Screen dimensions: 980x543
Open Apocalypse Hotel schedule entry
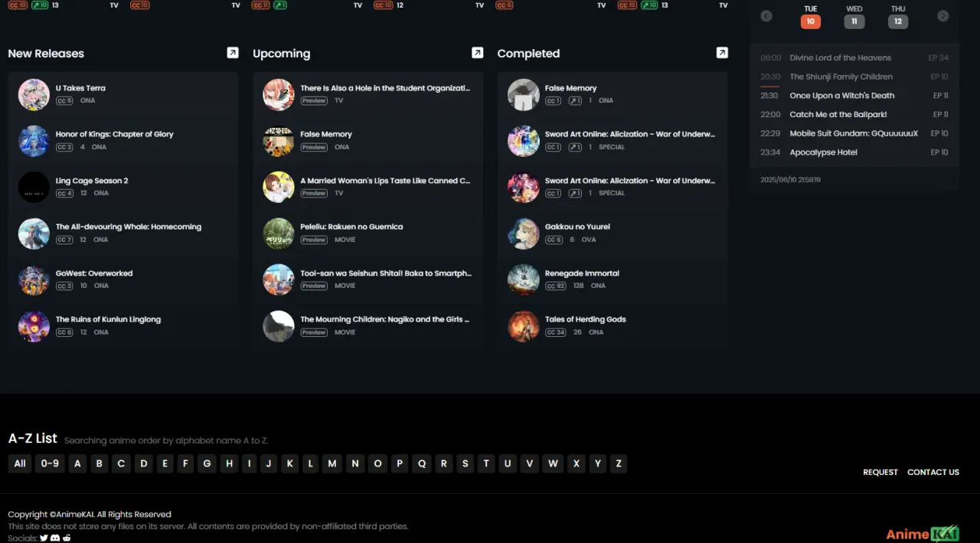pyautogui.click(x=854, y=152)
